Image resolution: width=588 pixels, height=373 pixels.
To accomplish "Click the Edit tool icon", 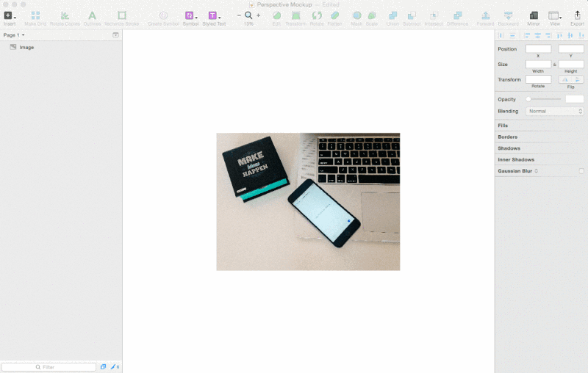I will pyautogui.click(x=277, y=15).
